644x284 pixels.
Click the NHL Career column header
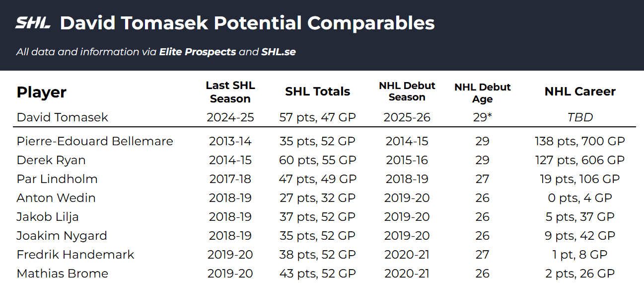pos(580,92)
